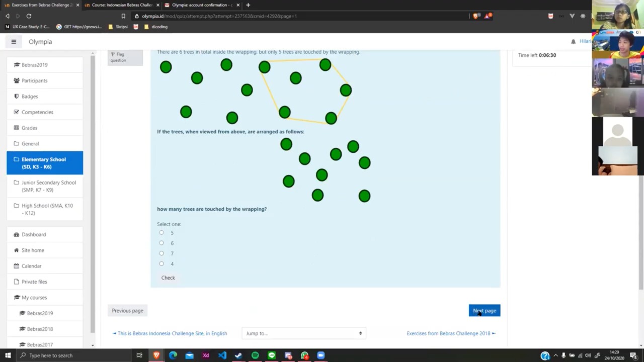Click the notifications bell icon
Screen dimensions: 644x362
[573, 41]
